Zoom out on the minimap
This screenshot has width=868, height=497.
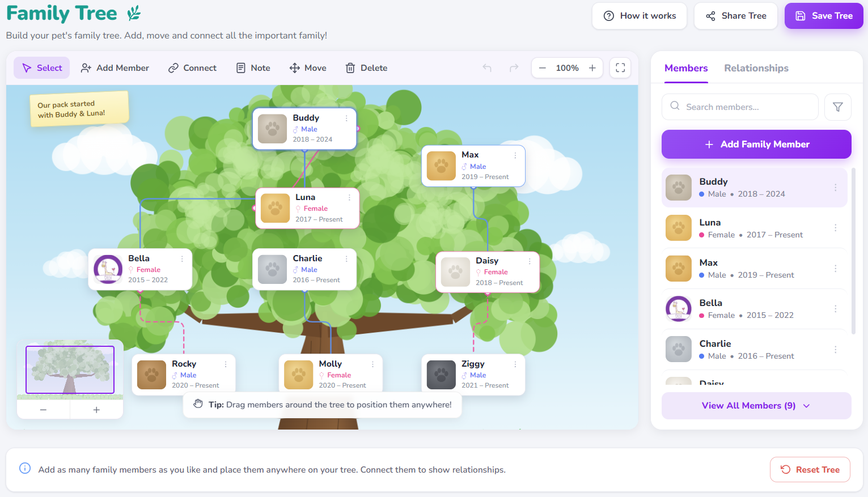point(43,410)
